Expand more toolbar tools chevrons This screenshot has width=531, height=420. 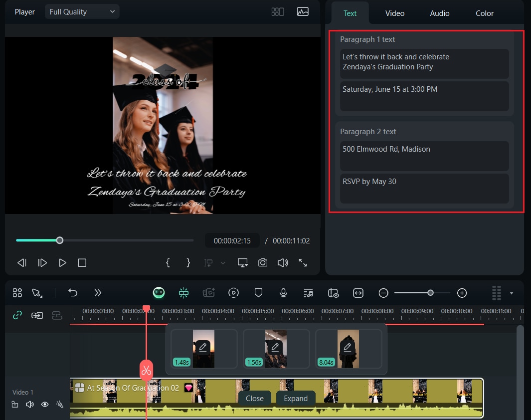98,293
